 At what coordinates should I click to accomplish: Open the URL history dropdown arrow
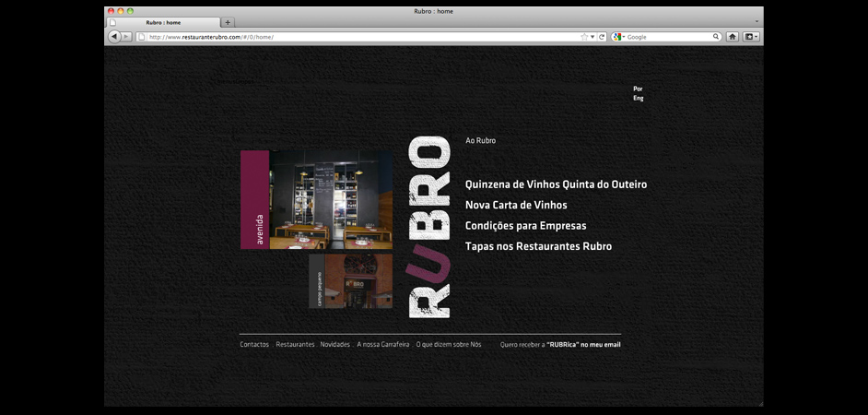[x=592, y=37]
